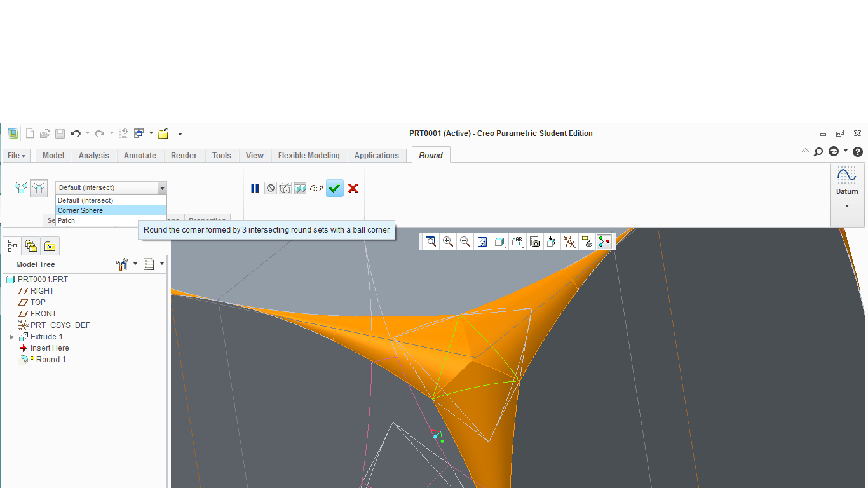
Task: Select the TOP datum plane
Action: [x=38, y=302]
